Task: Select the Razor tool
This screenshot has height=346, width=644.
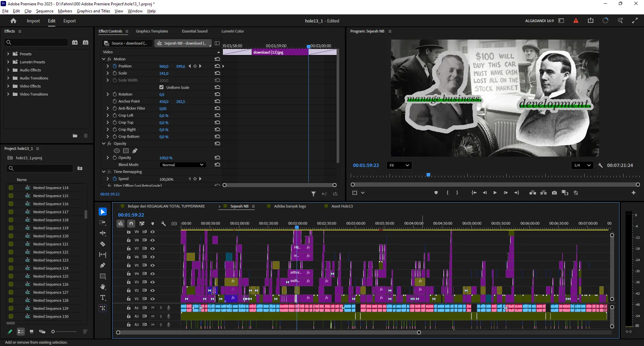Action: tap(103, 244)
